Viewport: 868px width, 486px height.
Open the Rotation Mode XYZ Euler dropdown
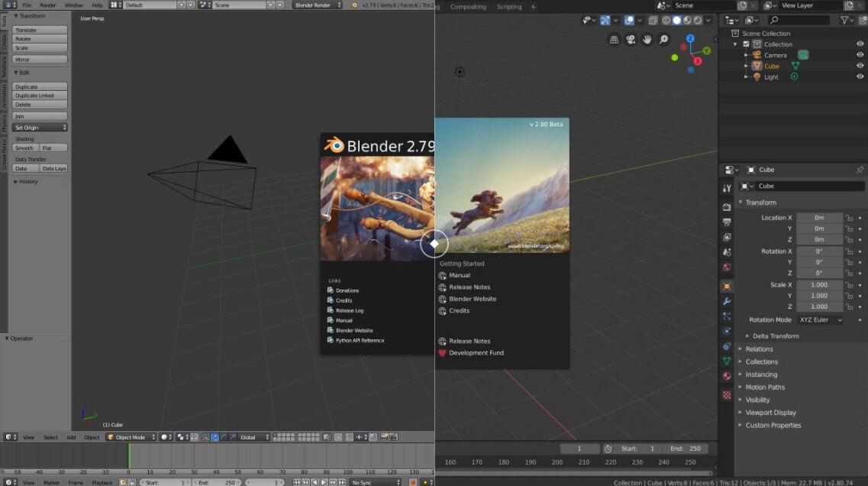(x=821, y=319)
